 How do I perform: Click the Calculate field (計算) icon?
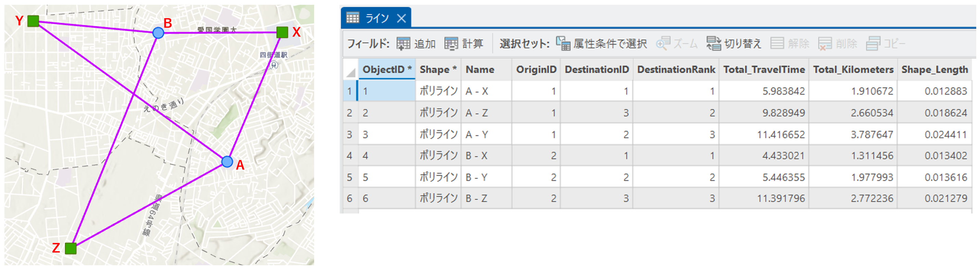pos(451,44)
